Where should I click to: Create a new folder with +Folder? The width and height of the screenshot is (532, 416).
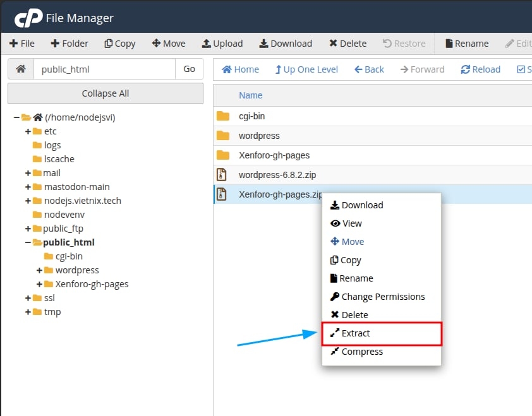[70, 44]
